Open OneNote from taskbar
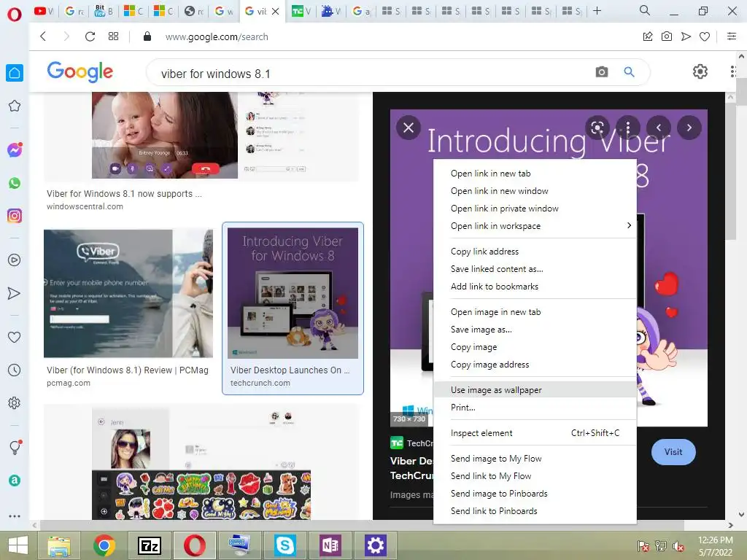This screenshot has height=560, width=747. click(330, 545)
